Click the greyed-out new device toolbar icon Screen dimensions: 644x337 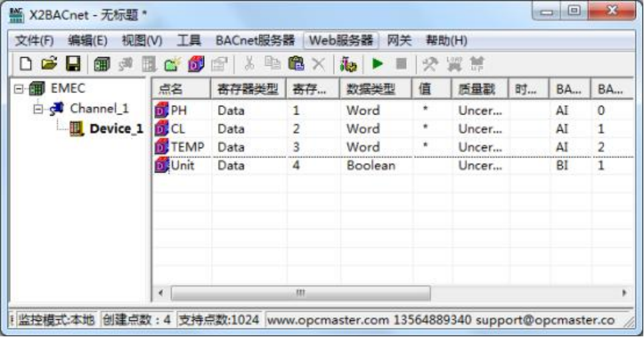click(x=149, y=64)
